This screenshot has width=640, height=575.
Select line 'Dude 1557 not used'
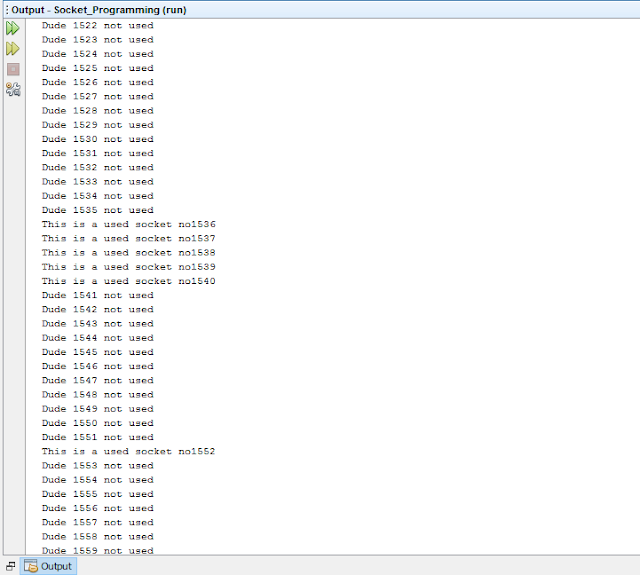[98, 523]
